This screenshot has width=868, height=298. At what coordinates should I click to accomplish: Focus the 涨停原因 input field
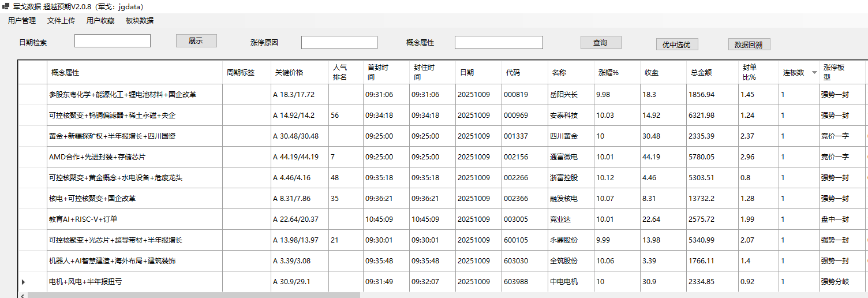pyautogui.click(x=339, y=43)
